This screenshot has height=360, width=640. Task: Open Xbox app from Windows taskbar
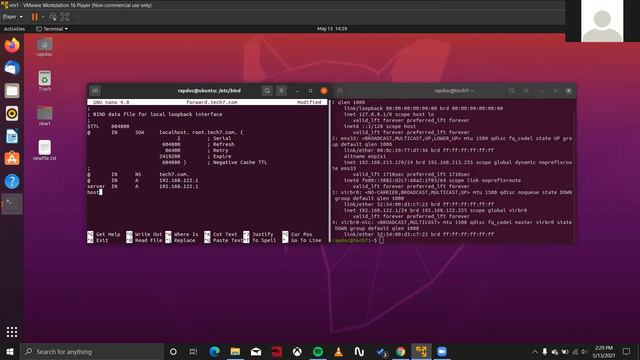point(297,351)
